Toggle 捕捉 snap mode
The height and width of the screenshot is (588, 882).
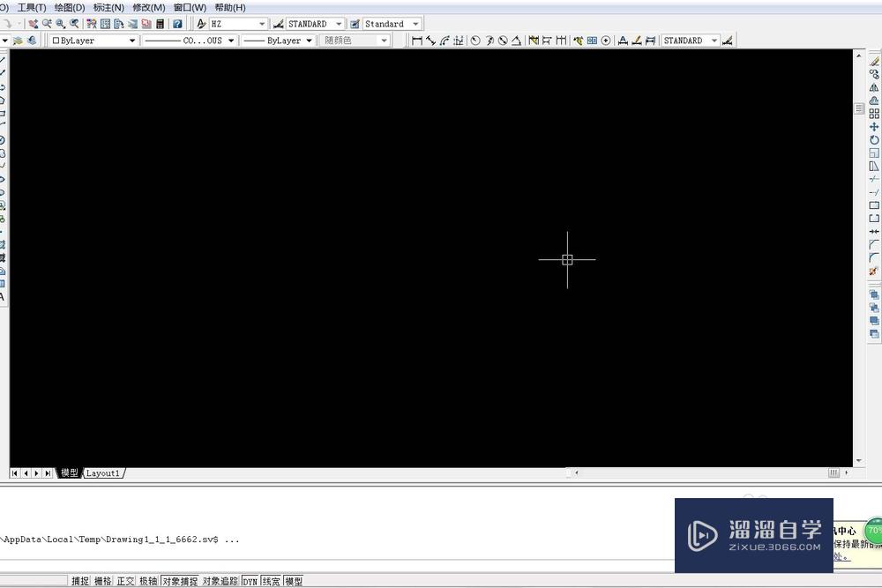tap(80, 581)
